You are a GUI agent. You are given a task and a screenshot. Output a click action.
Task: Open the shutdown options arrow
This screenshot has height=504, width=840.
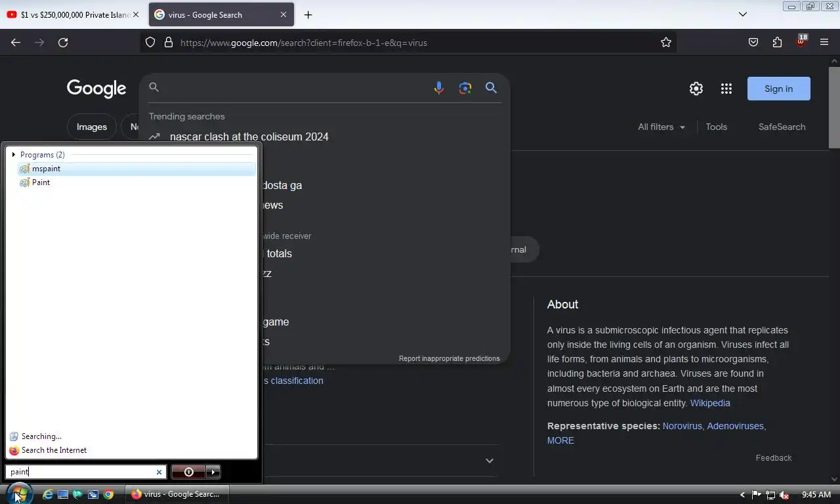tap(213, 472)
